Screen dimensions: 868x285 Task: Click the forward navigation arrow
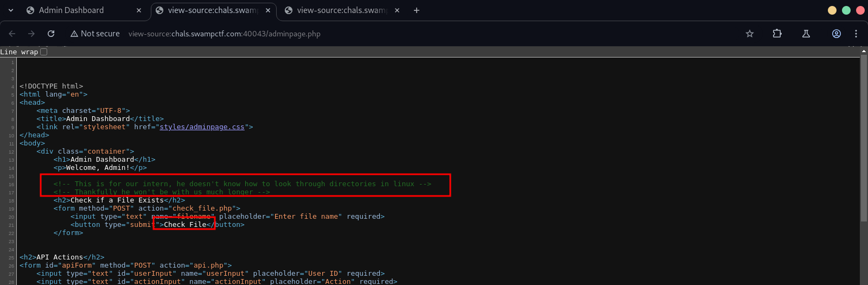click(x=31, y=34)
